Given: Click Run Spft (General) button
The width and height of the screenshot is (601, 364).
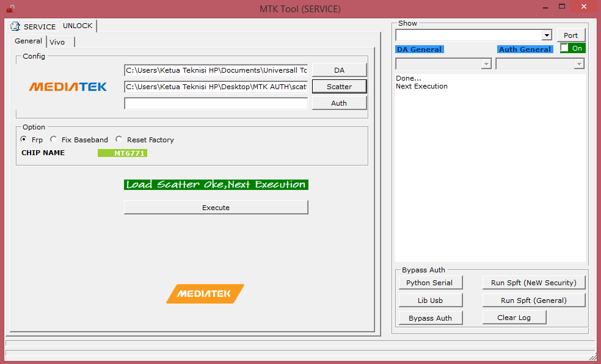Looking at the screenshot, I should (x=534, y=300).
